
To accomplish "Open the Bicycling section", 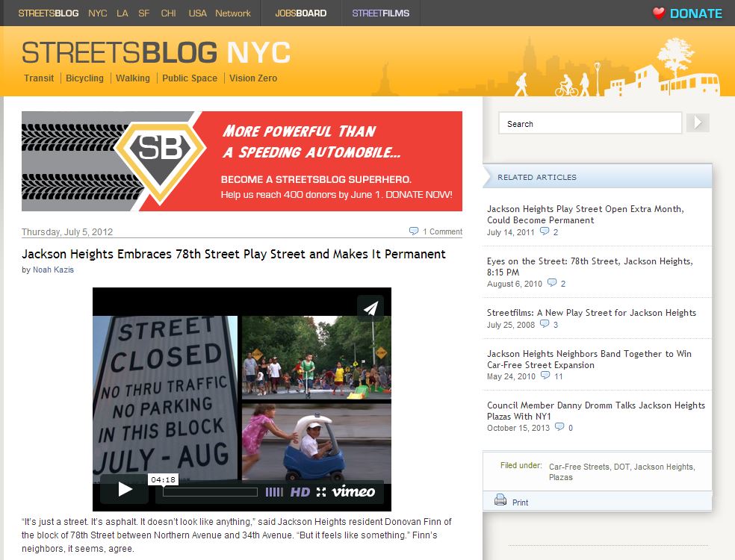I will tap(84, 78).
